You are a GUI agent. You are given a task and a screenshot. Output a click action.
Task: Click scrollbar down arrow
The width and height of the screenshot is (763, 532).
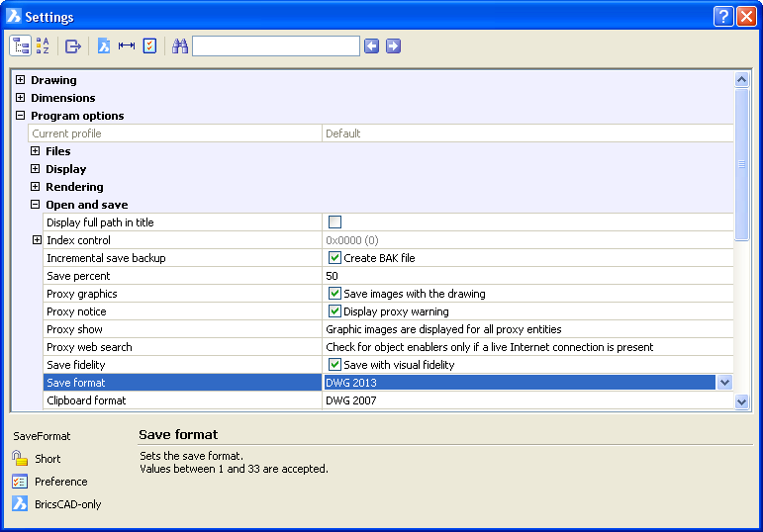(741, 402)
